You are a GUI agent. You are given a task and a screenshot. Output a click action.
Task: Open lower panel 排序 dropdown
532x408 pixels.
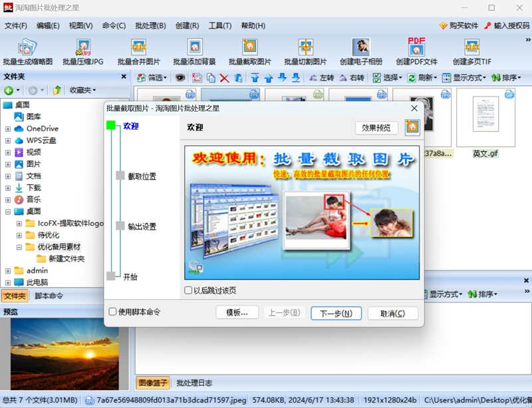coord(482,294)
